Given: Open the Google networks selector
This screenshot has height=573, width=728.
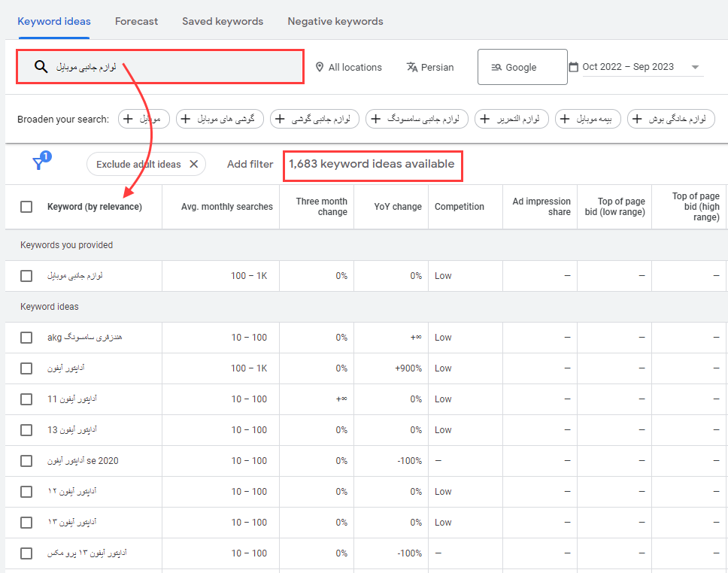Looking at the screenshot, I should pyautogui.click(x=522, y=67).
